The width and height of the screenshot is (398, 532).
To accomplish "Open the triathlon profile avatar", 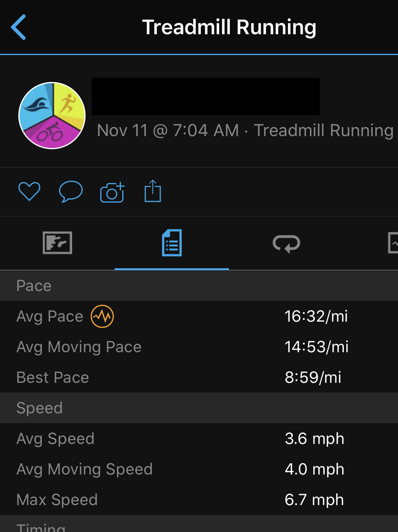I will (x=52, y=115).
